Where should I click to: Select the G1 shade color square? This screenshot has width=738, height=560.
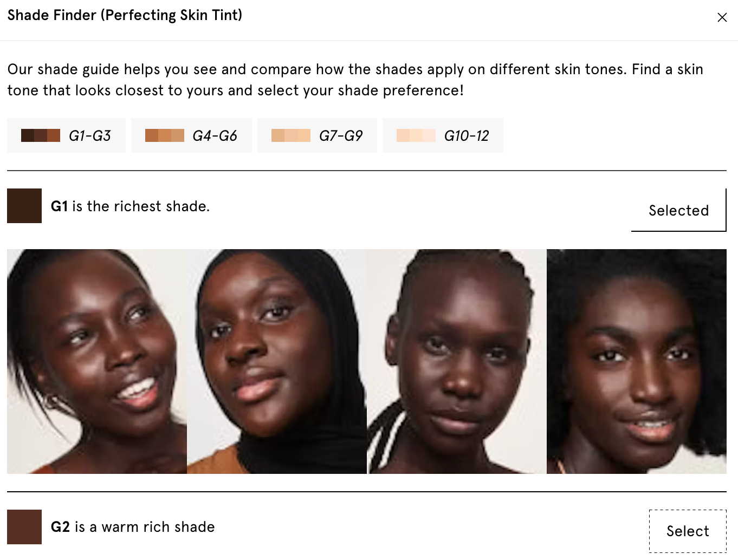tap(24, 206)
